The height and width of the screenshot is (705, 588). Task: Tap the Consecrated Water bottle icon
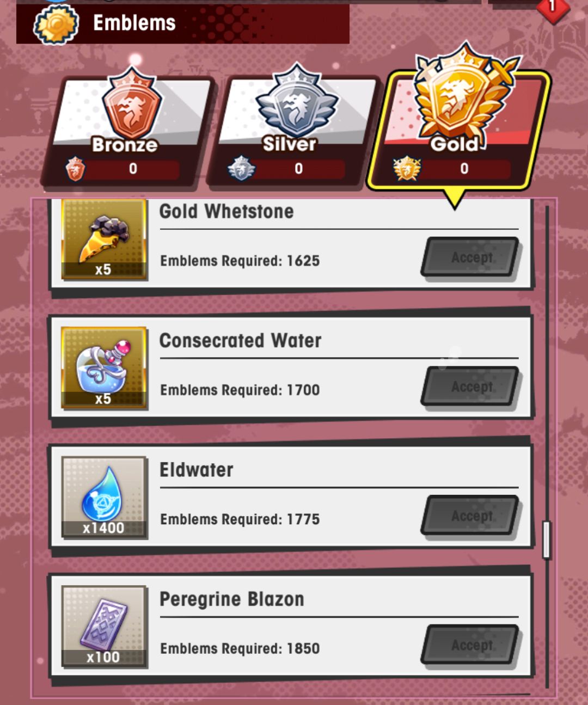[104, 368]
